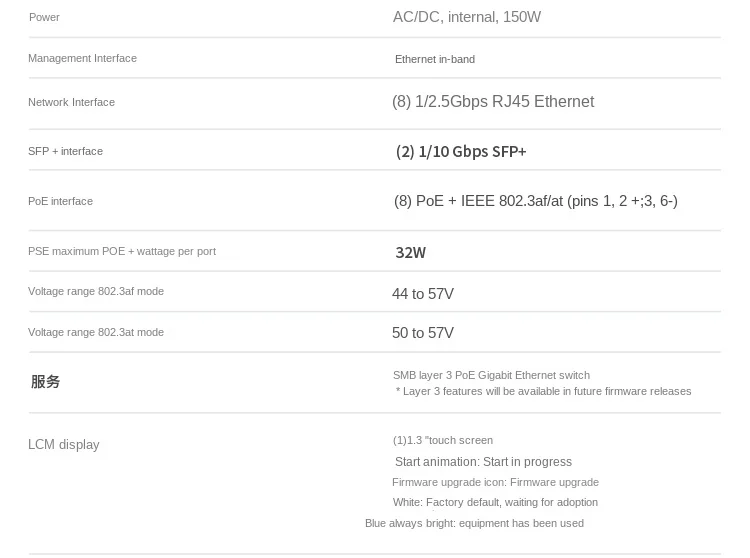Click the PSE maximum POE wattage label
This screenshot has height=558, width=750.
click(121, 251)
